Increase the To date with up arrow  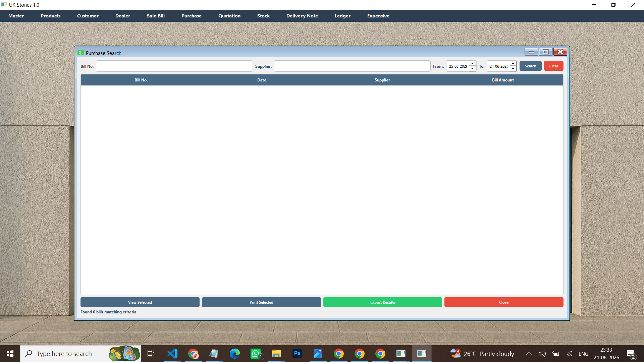click(x=513, y=63)
